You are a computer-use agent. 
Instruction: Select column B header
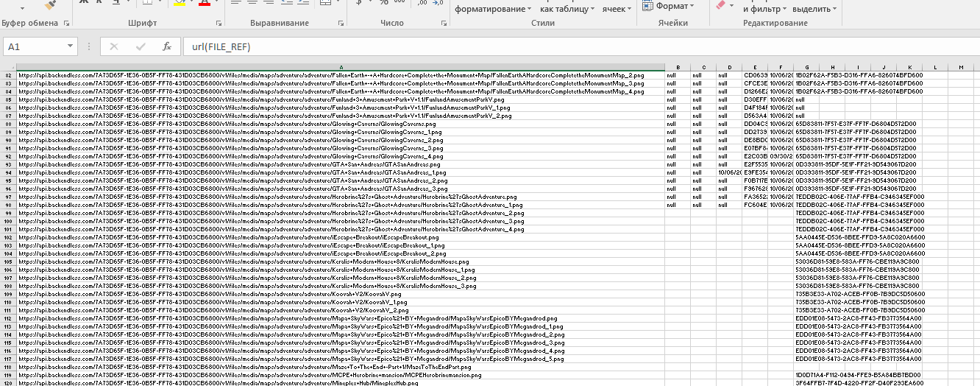click(678, 67)
